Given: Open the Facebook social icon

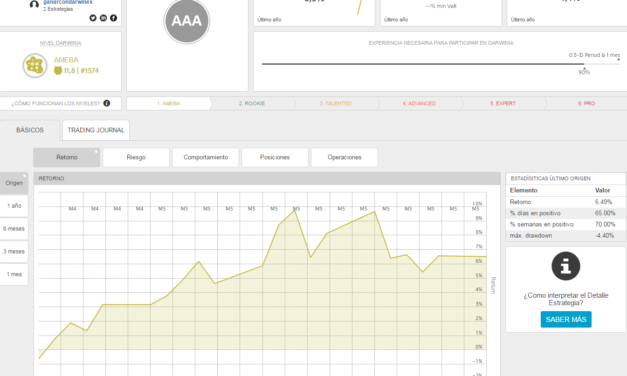Looking at the screenshot, I should pos(114,18).
